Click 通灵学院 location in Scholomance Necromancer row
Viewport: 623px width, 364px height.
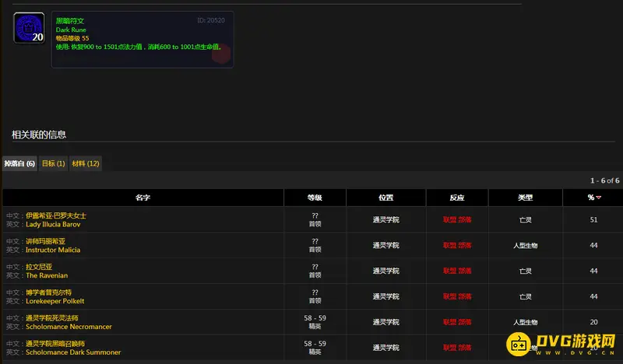coord(385,322)
